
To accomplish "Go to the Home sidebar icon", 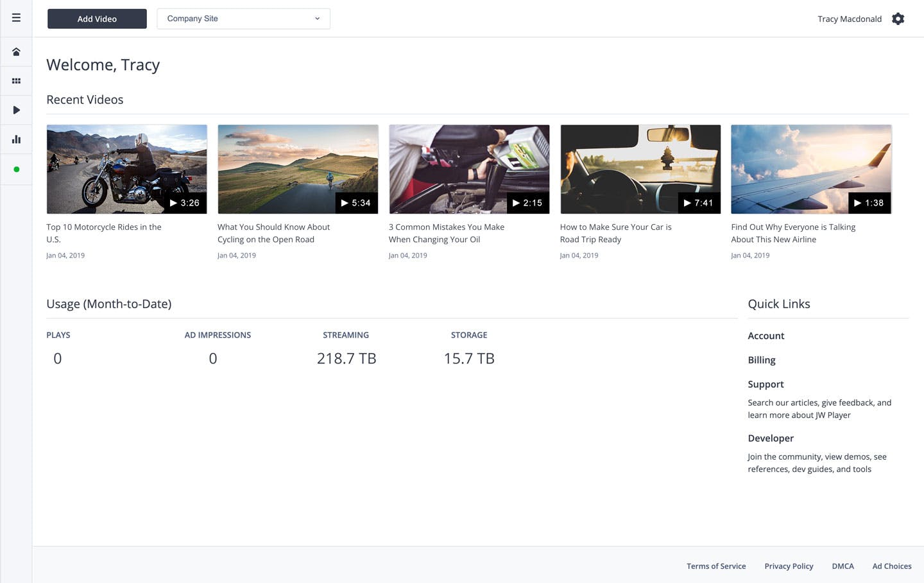I will pyautogui.click(x=16, y=51).
